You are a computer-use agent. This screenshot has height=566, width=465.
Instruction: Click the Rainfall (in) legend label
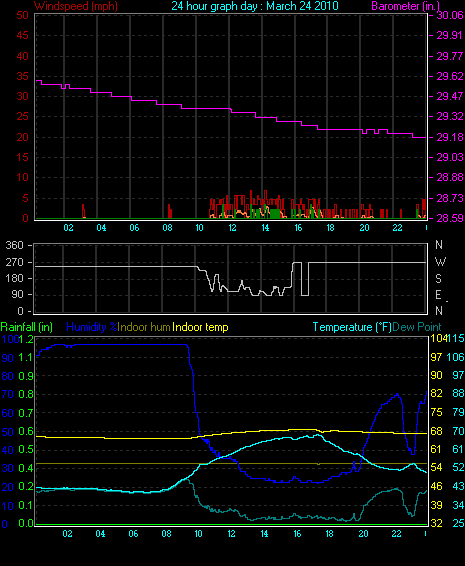click(27, 327)
